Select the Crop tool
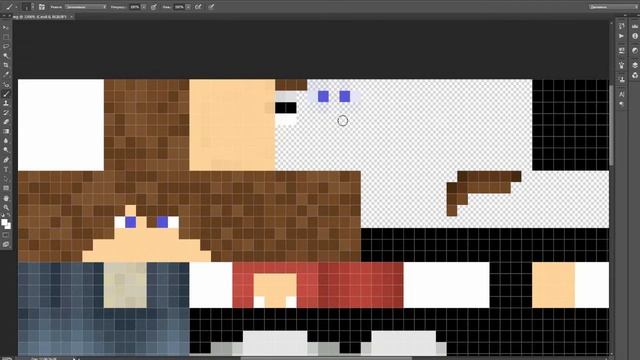Screen dimensions: 640x360 coord(6,65)
